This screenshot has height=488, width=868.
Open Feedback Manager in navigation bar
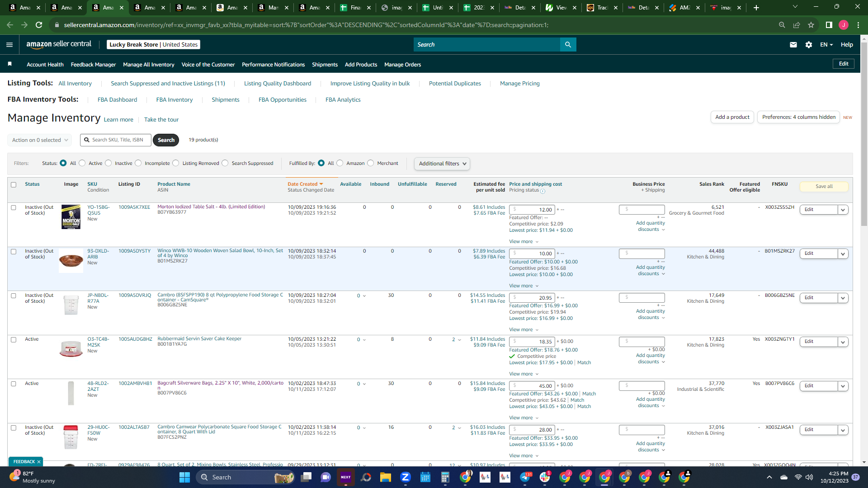(x=93, y=65)
